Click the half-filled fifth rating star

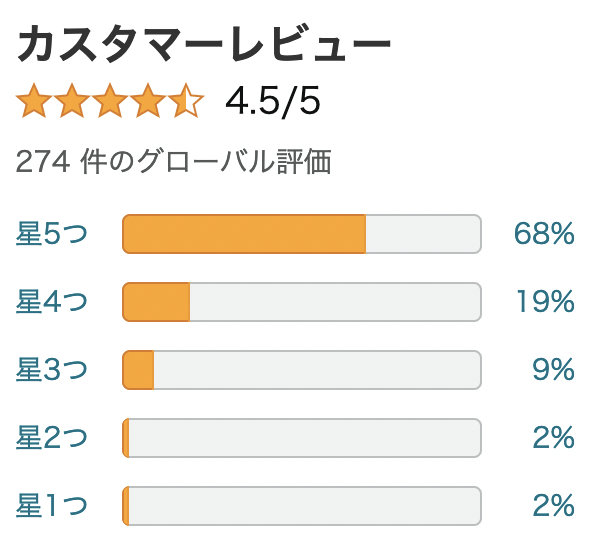(186, 100)
